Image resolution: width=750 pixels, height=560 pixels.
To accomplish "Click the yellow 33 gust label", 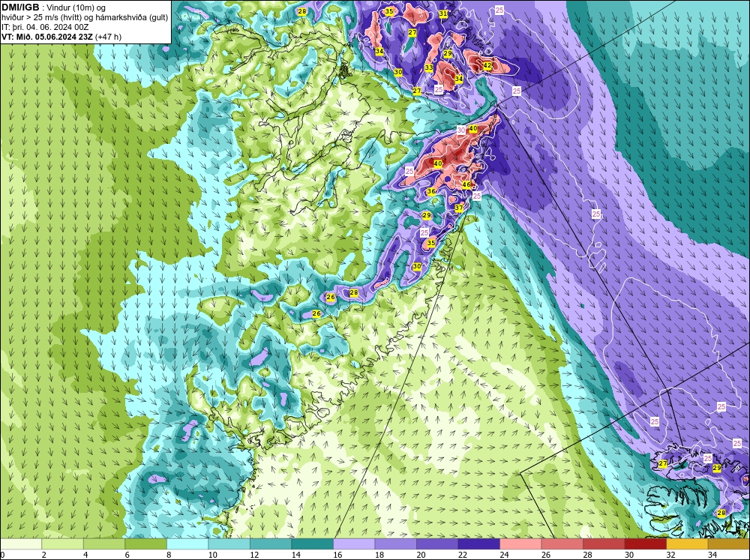I will tap(428, 68).
